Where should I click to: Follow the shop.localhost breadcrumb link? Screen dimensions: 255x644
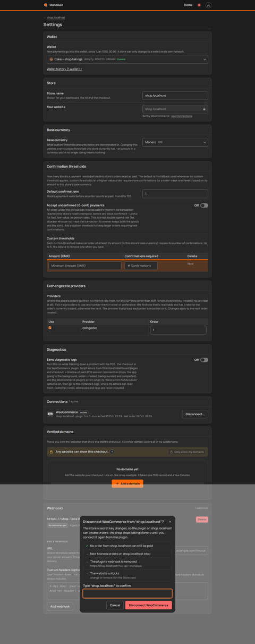tap(56, 18)
